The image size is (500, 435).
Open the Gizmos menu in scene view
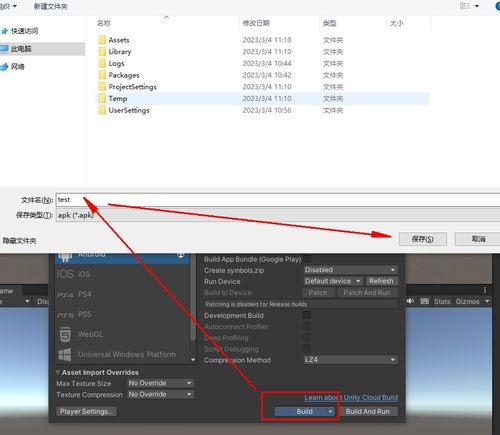pos(473,301)
